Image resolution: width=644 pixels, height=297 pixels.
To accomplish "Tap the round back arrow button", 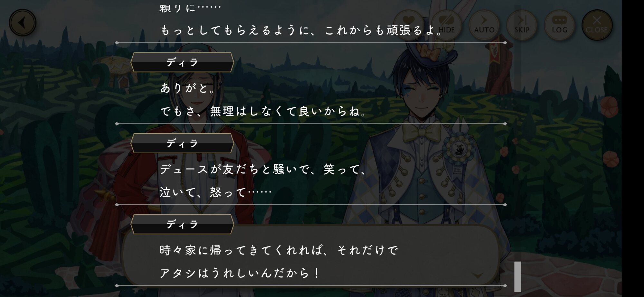I will pos(23,23).
